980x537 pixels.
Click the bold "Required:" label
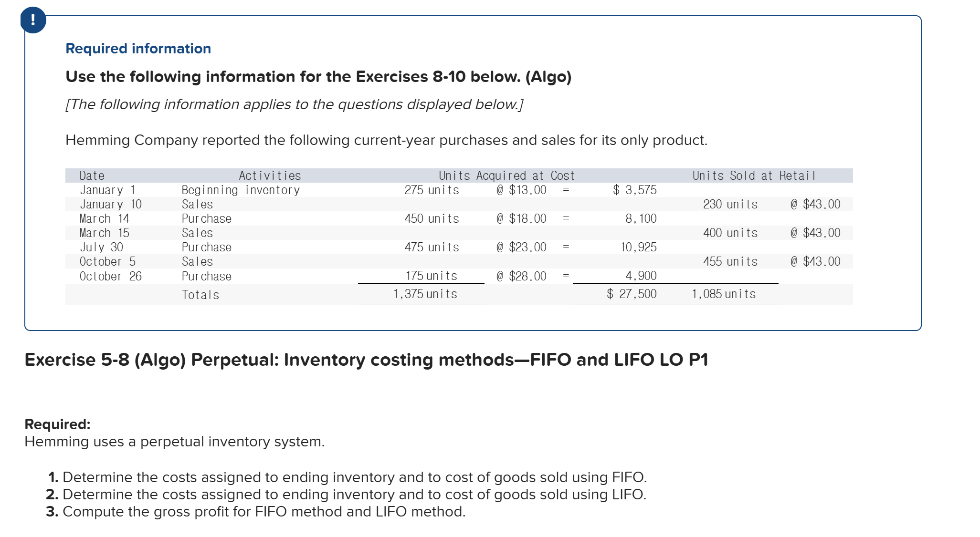[x=57, y=424]
